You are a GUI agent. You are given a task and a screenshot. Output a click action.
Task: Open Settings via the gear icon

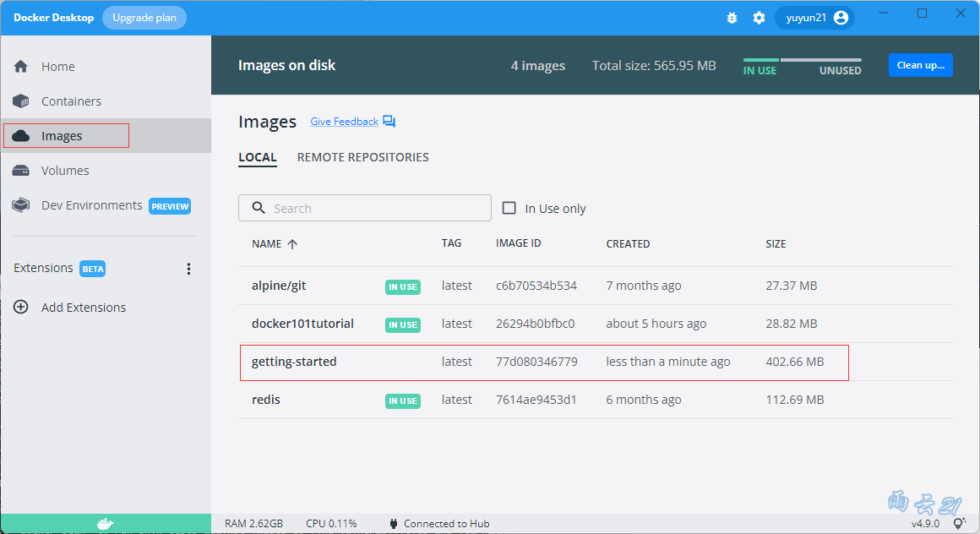pyautogui.click(x=759, y=18)
